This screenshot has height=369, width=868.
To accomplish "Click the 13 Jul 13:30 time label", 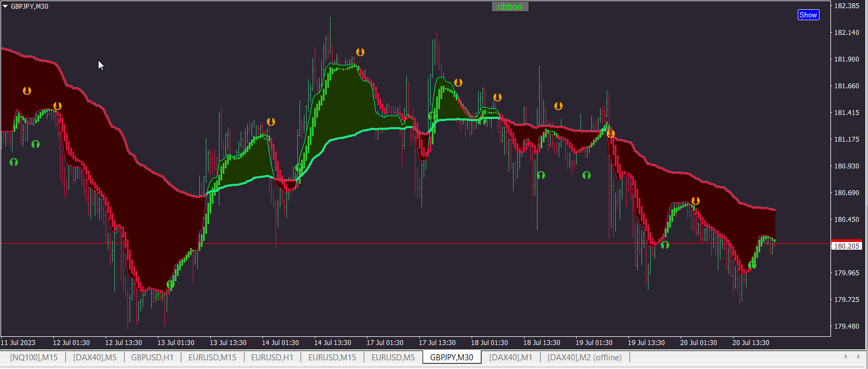I will tap(228, 343).
